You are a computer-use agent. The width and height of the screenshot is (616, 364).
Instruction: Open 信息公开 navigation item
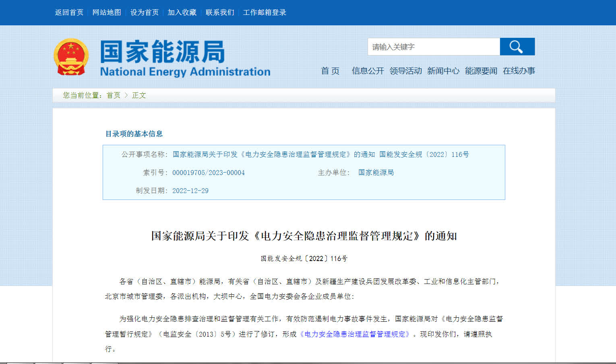click(x=368, y=71)
